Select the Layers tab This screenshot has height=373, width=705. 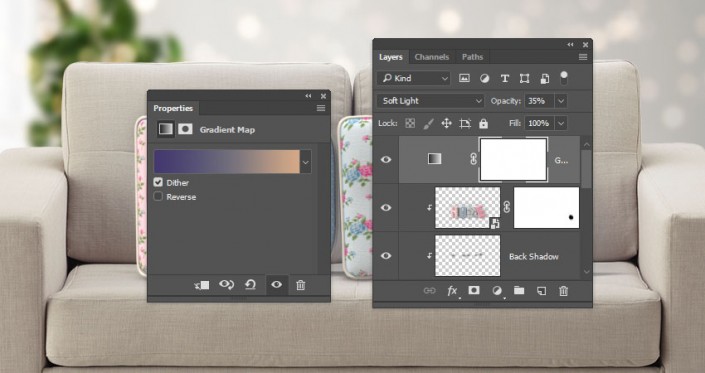click(x=390, y=57)
